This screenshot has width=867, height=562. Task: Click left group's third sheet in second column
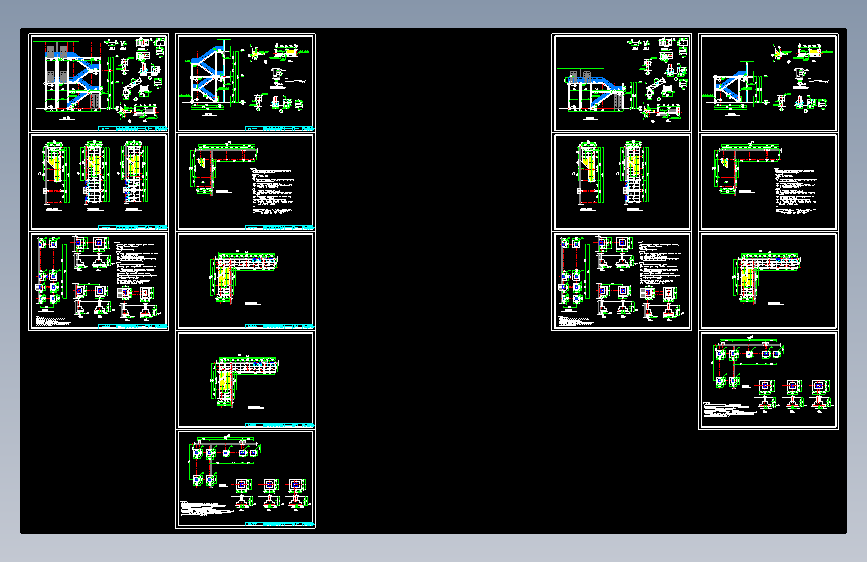(x=246, y=282)
